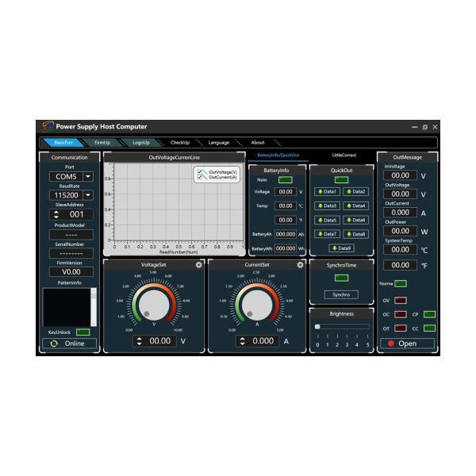Click the Online refresh icon
Image resolution: width=476 pixels, height=476 pixels.
coord(53,344)
